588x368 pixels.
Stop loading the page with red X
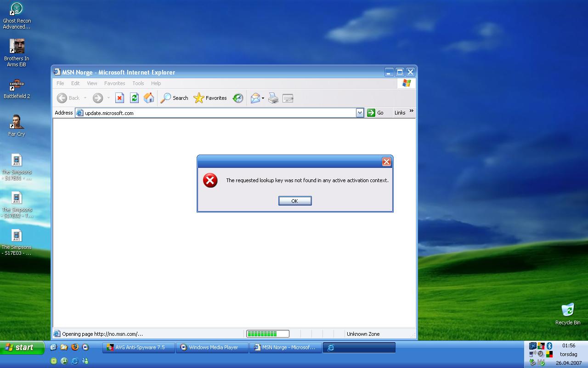119,98
